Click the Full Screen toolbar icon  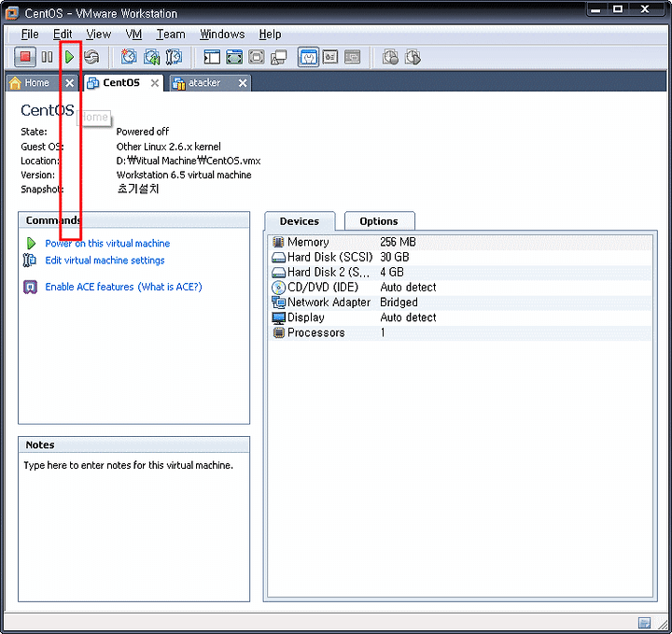point(234,57)
